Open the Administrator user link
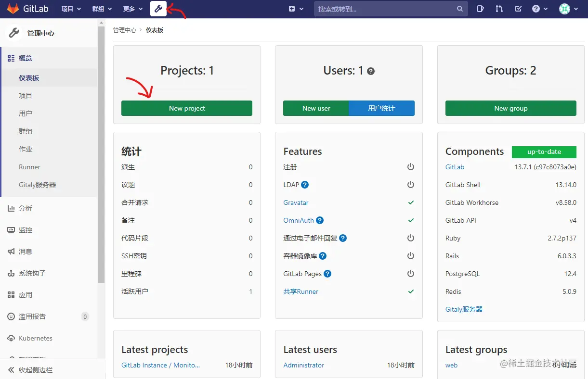 (x=304, y=365)
